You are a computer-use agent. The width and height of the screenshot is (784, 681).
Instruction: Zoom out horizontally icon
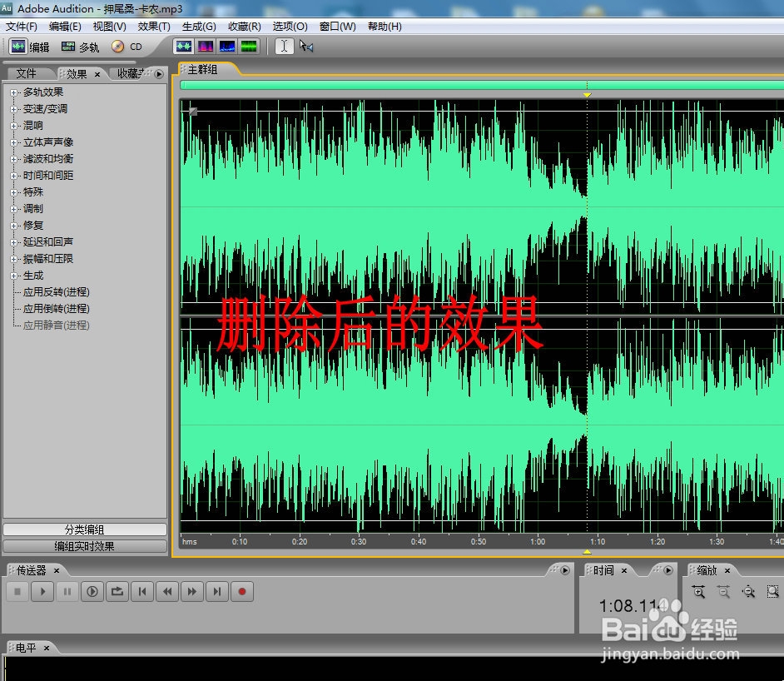(723, 591)
